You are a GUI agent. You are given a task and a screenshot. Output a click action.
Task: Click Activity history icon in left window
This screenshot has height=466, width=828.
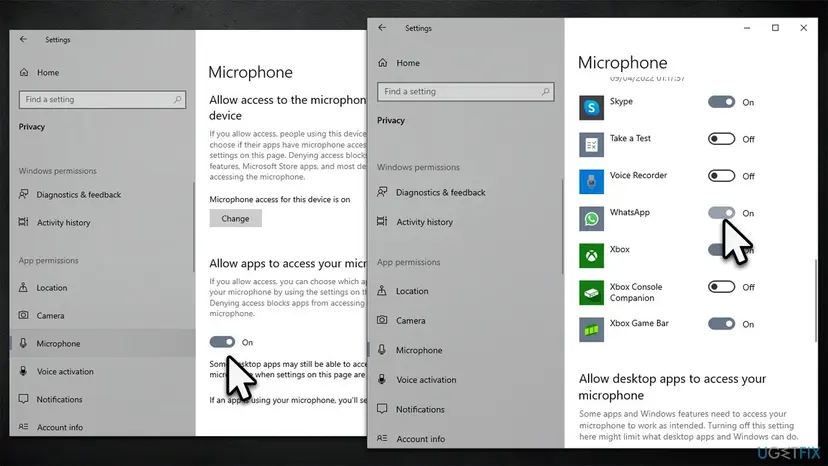pos(24,222)
